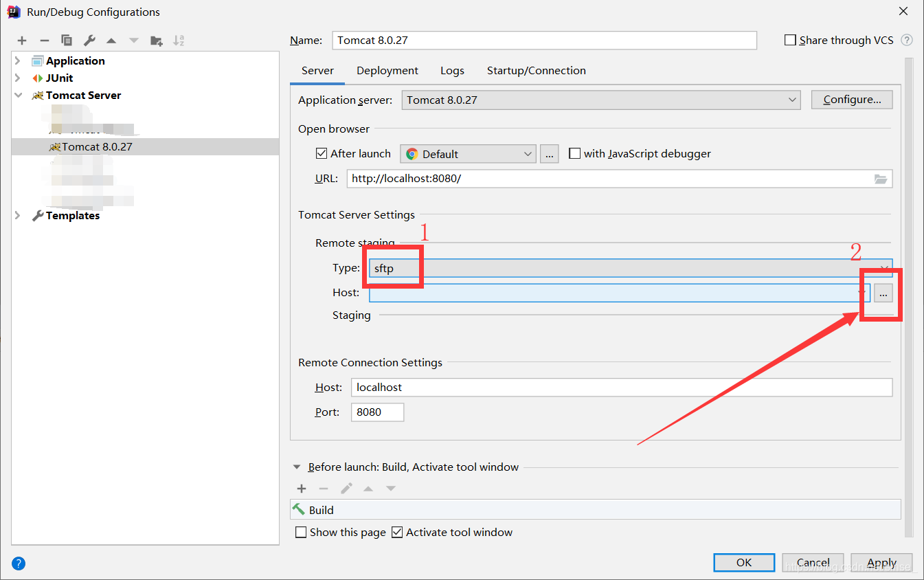The width and height of the screenshot is (924, 580).
Task: Click the folder icon in URL field
Action: tap(881, 179)
